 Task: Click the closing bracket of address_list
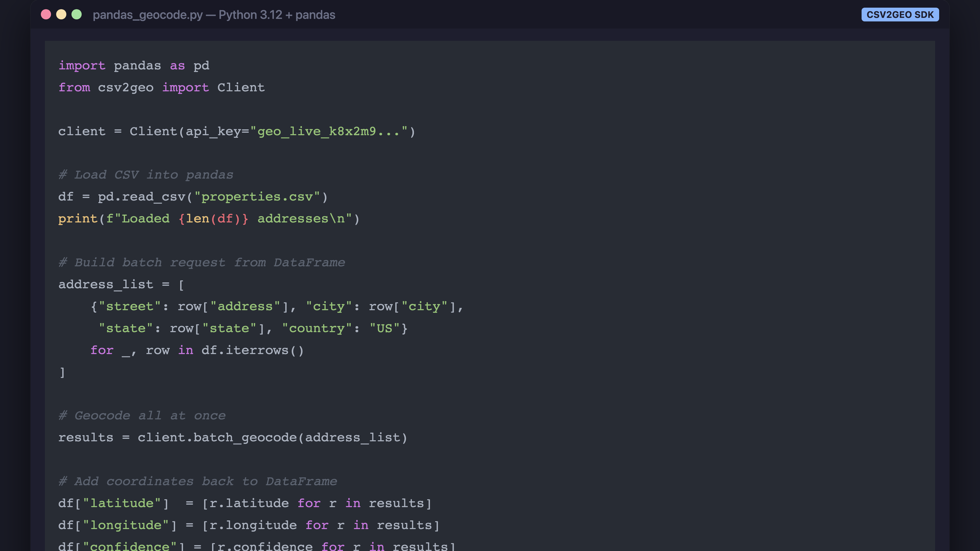62,372
